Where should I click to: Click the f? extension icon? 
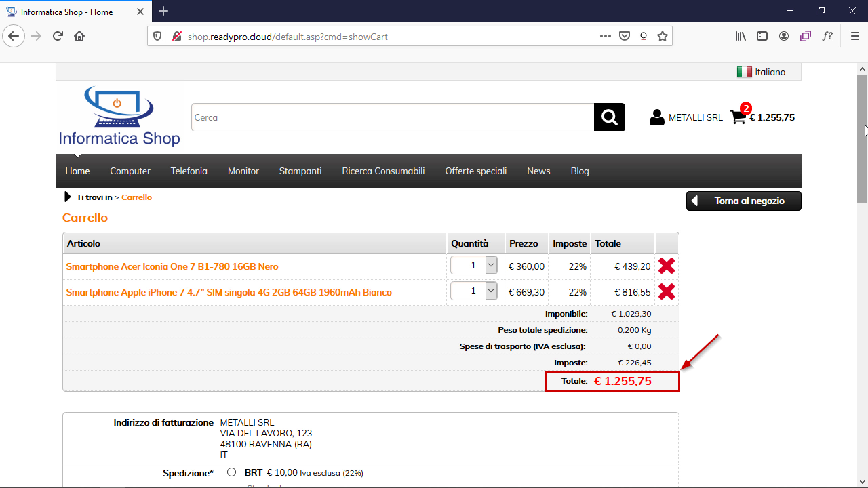coord(827,36)
